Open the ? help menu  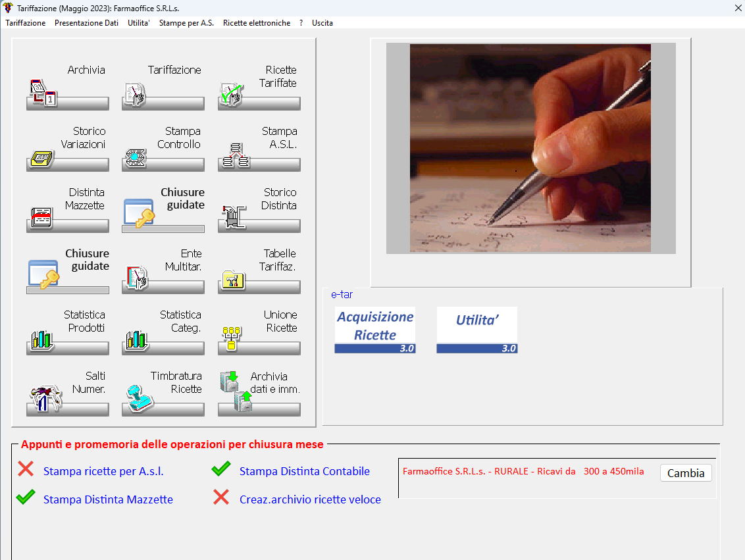(301, 23)
